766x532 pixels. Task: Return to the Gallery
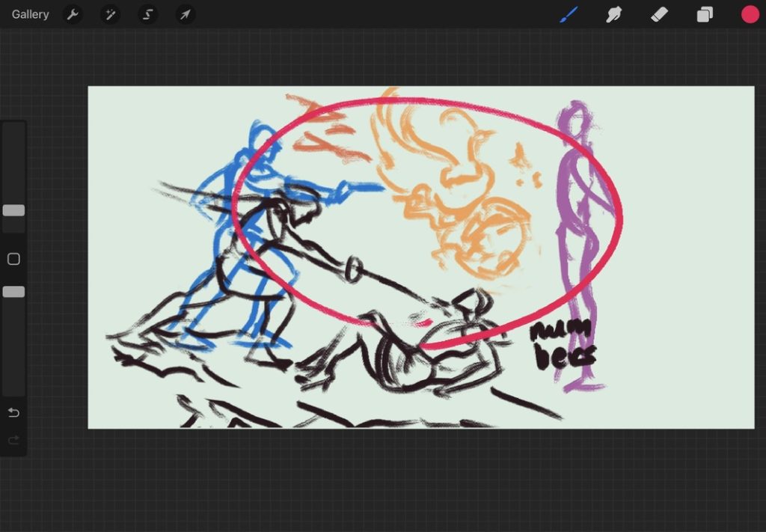pos(31,14)
